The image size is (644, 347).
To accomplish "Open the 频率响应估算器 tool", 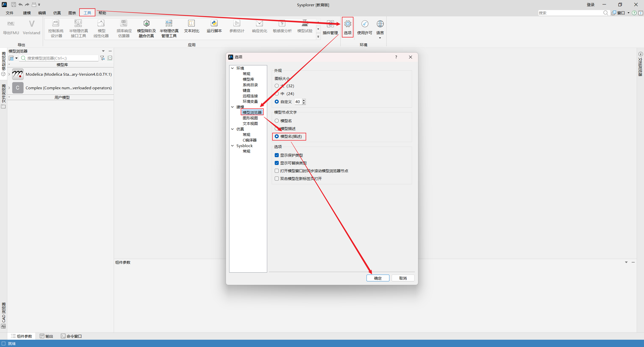I will 124,28.
